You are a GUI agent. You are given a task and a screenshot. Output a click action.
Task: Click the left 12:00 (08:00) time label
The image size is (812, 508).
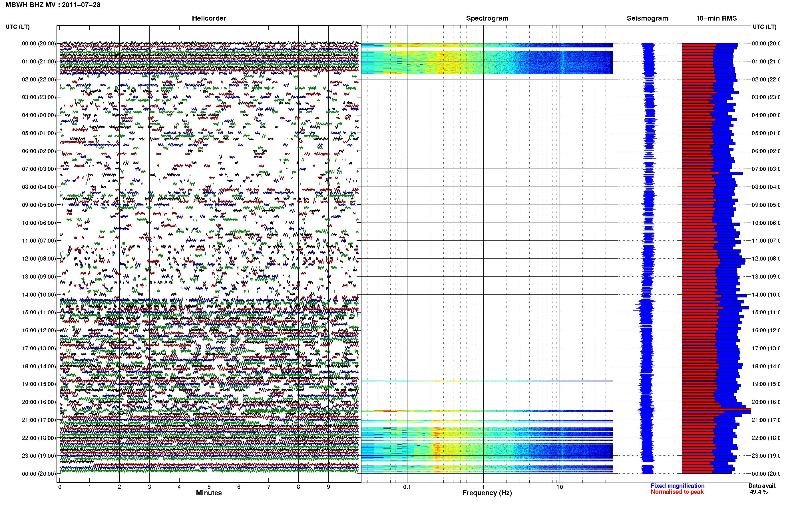[39, 258]
